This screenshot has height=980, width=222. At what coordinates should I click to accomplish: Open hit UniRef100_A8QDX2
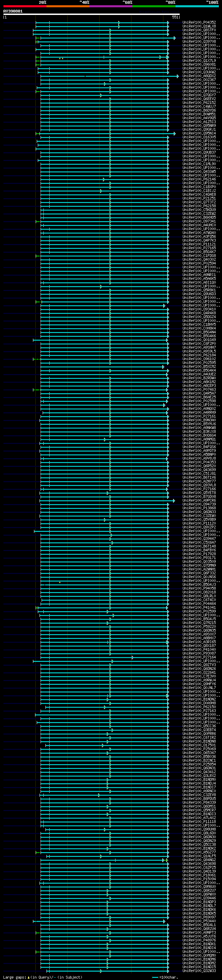point(199,76)
